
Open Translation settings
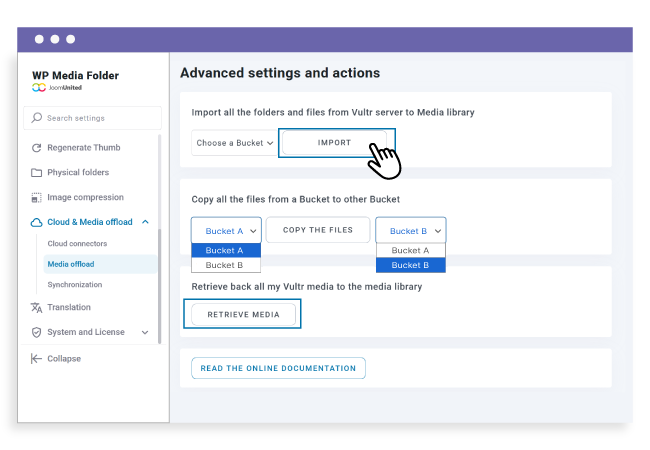[x=69, y=307]
